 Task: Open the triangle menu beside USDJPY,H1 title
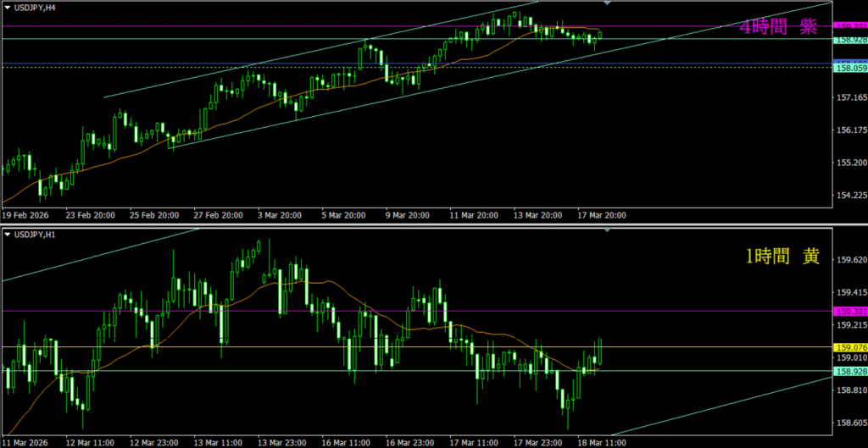(7, 234)
